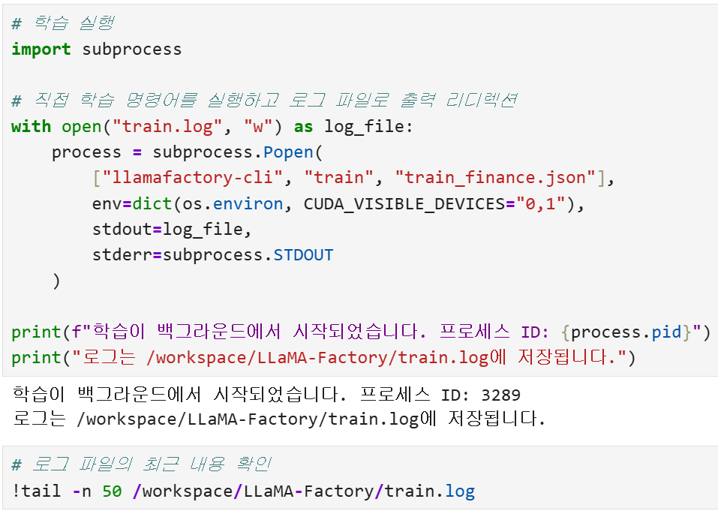719x512 pixels.
Task: Click the print line containing process.pid
Action: pyautogui.click(x=361, y=331)
